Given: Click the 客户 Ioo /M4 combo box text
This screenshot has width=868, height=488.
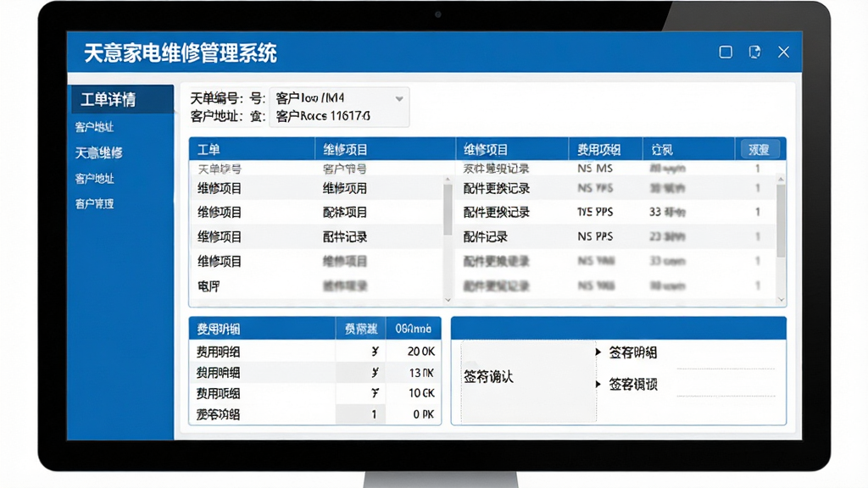Looking at the screenshot, I should click(x=310, y=98).
